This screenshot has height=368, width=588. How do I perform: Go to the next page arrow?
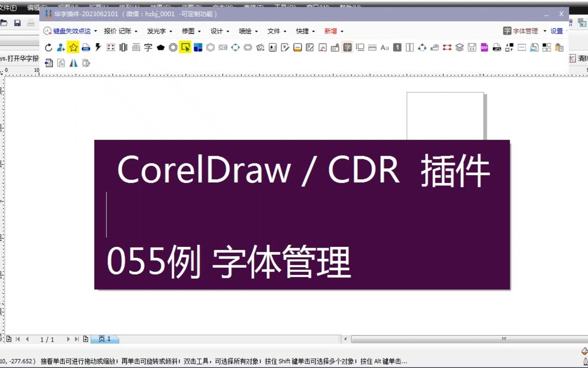68,339
